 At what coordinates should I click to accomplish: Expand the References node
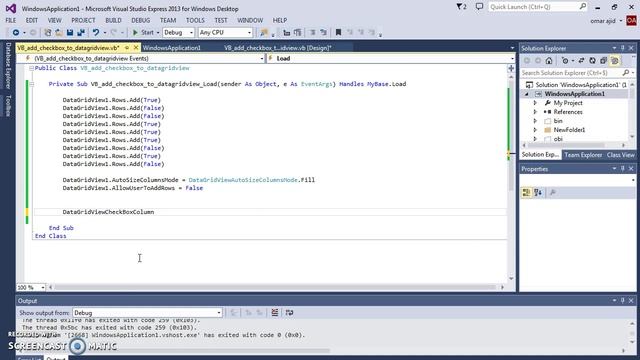point(535,112)
